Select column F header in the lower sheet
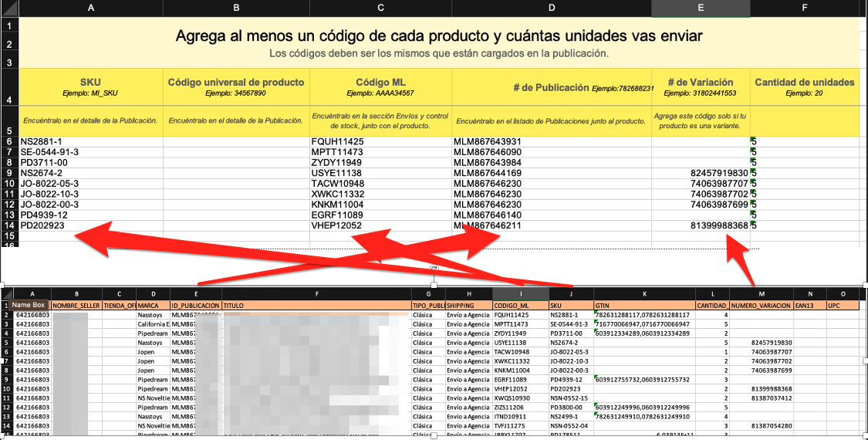This screenshot has width=868, height=440. tap(316, 293)
